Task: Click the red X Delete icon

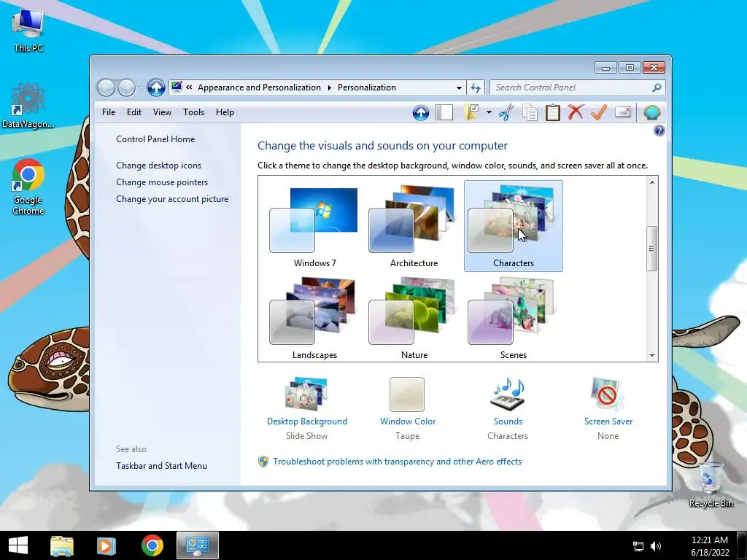Action: point(576,112)
